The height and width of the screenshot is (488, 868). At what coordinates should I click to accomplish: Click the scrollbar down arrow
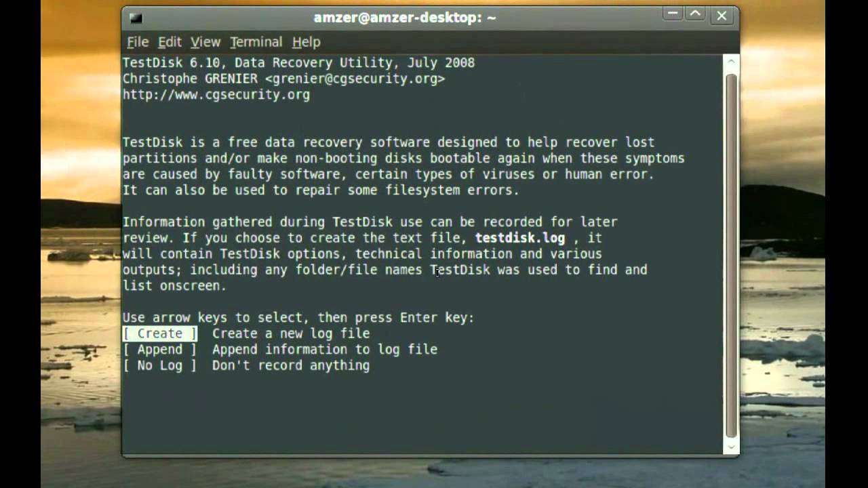[x=731, y=447]
